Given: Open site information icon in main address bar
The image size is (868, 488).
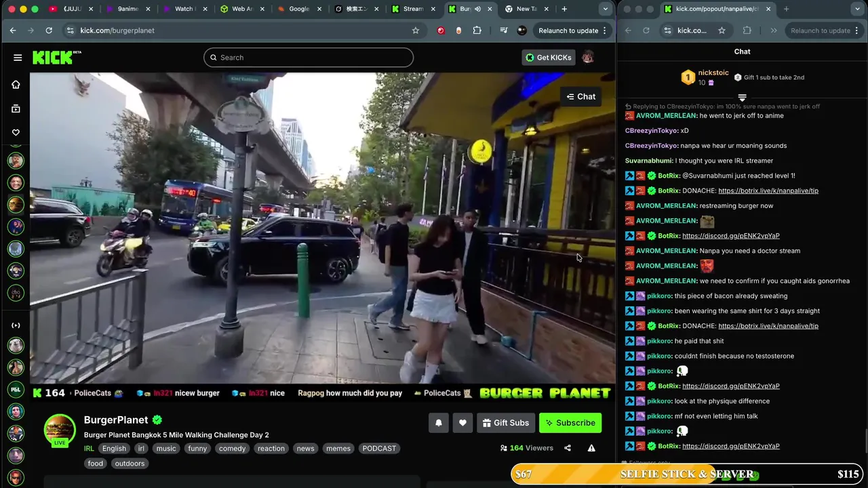Looking at the screenshot, I should pyautogui.click(x=70, y=30).
